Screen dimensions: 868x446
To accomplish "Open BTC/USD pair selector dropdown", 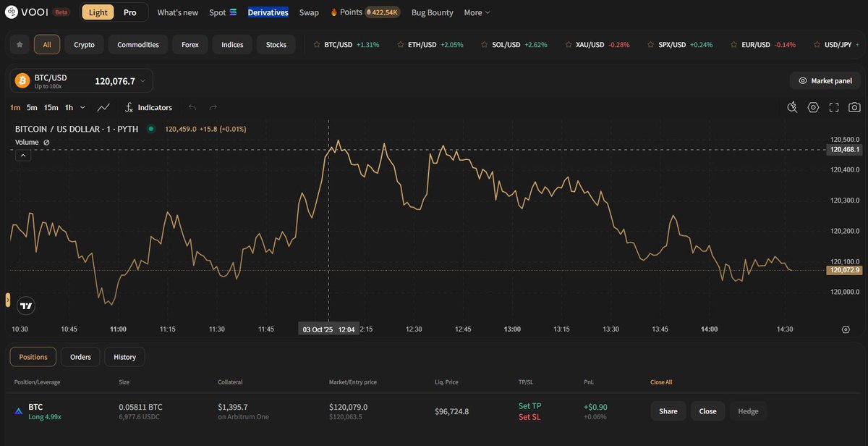I will pyautogui.click(x=81, y=81).
